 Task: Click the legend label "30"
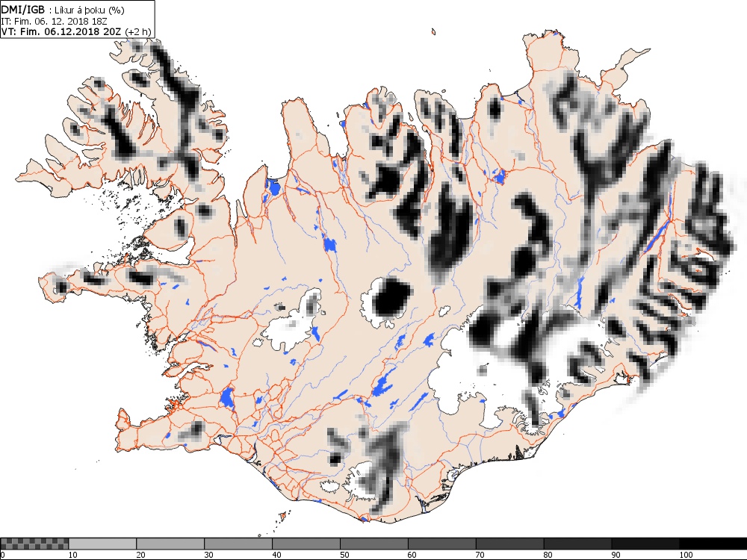click(x=208, y=555)
